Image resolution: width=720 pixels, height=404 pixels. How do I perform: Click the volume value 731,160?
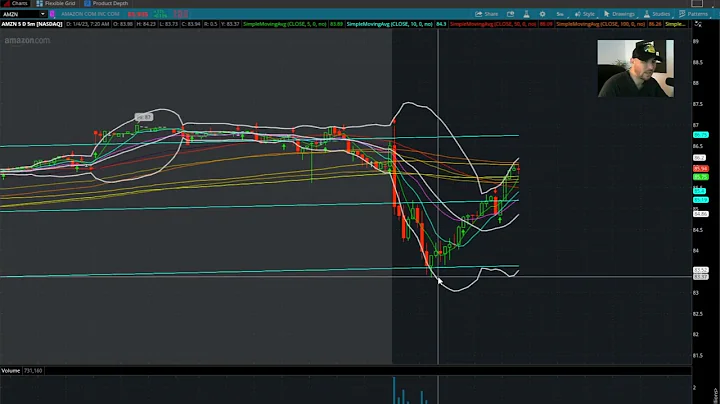click(33, 370)
